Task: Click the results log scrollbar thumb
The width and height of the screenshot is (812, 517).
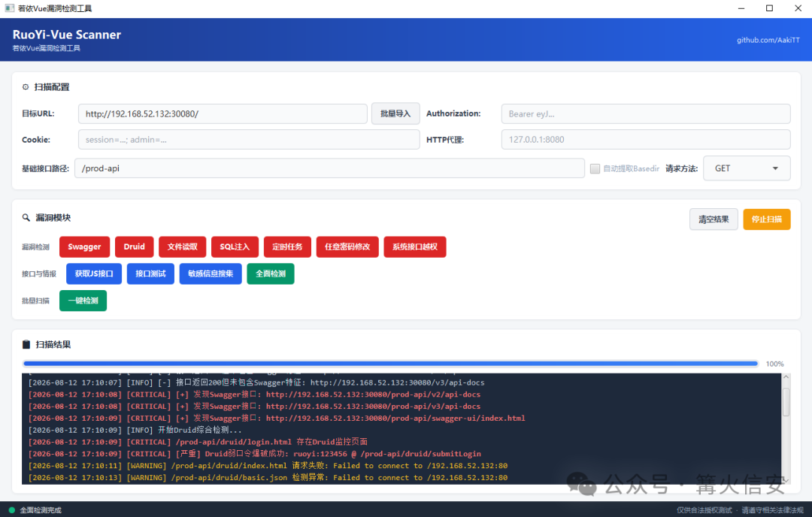Action: click(x=786, y=402)
